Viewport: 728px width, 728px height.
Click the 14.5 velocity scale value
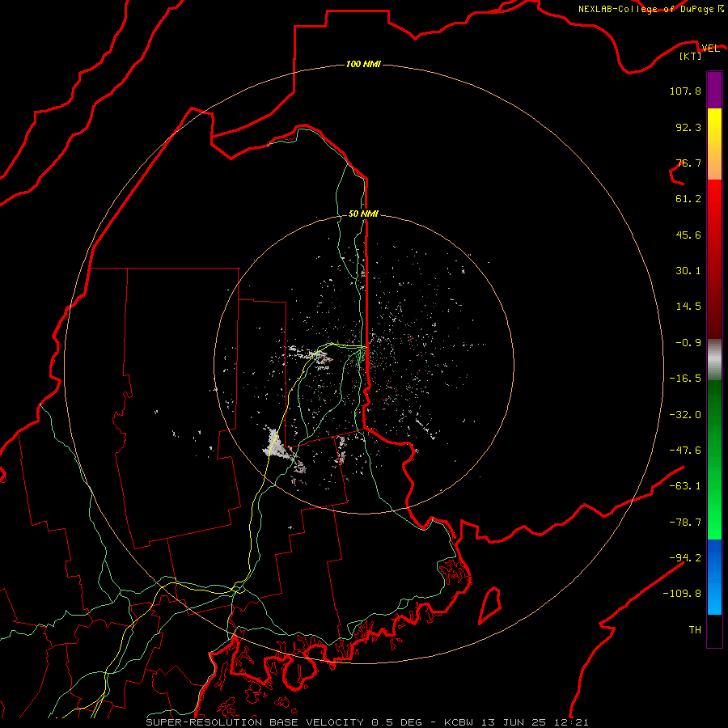688,307
